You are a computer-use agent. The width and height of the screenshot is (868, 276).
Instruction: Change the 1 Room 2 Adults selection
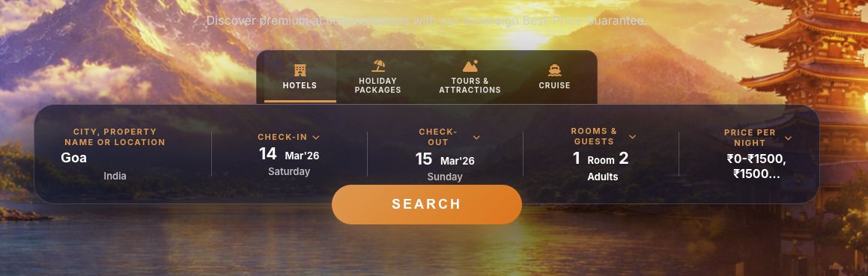602,167
